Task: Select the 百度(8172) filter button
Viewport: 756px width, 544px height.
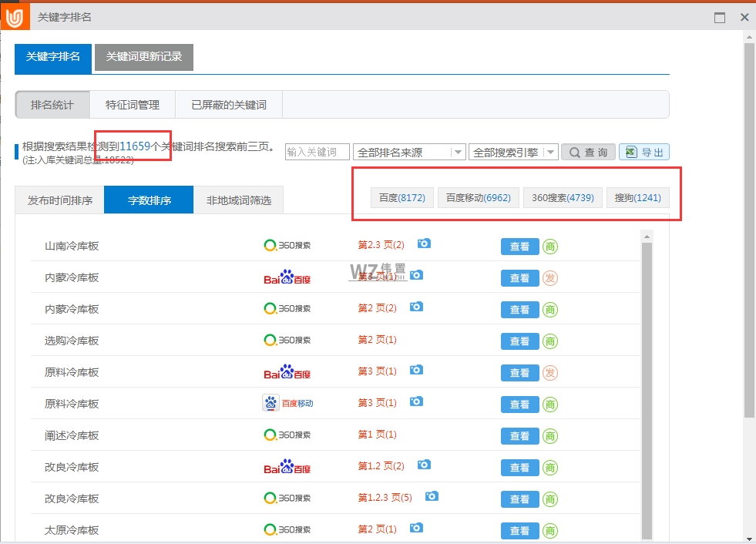Action: pos(402,197)
